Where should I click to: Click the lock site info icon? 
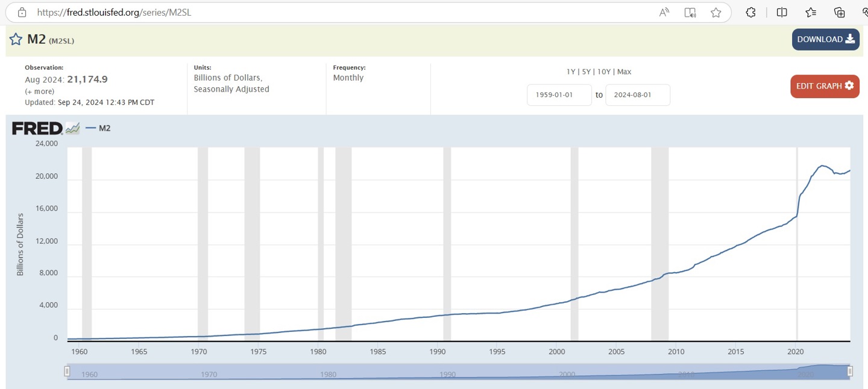pyautogui.click(x=22, y=12)
